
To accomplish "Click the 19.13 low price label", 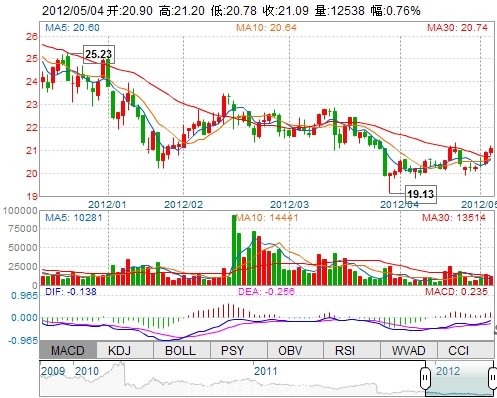I will coord(421,194).
